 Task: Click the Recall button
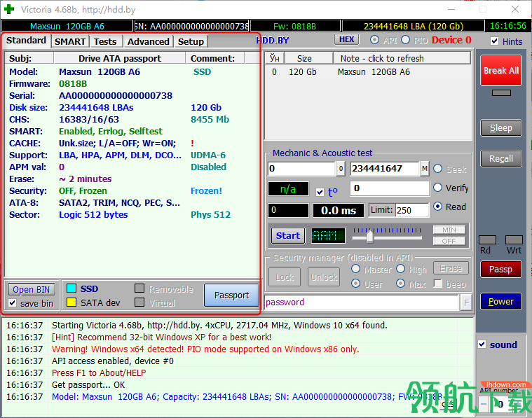[x=501, y=159]
